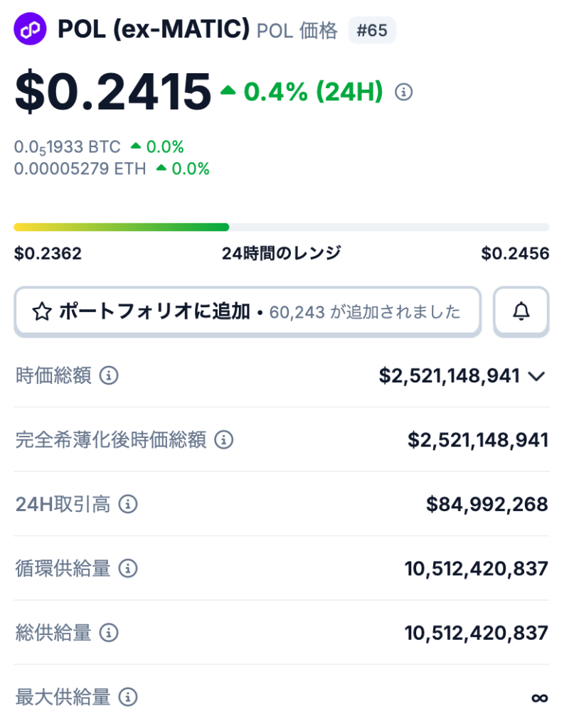579x728 pixels.
Task: Click info icon beside 総供給量
Action: [108, 633]
